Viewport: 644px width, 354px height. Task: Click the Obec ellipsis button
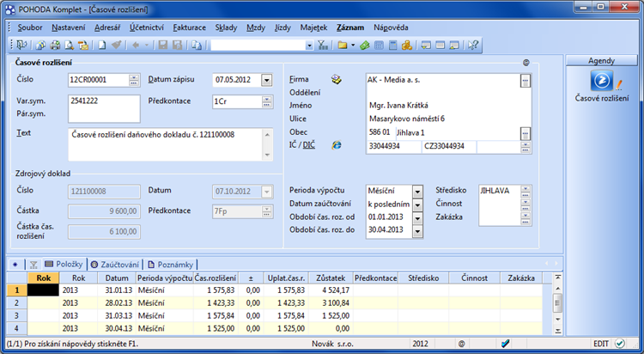tap(526, 133)
